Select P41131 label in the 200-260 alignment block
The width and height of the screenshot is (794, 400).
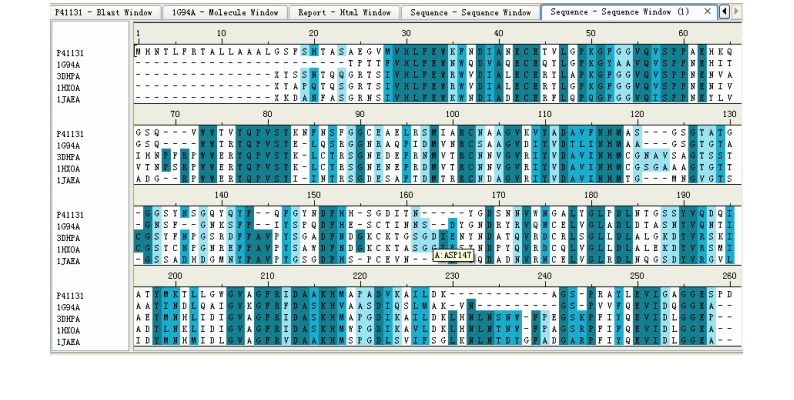[x=70, y=296]
